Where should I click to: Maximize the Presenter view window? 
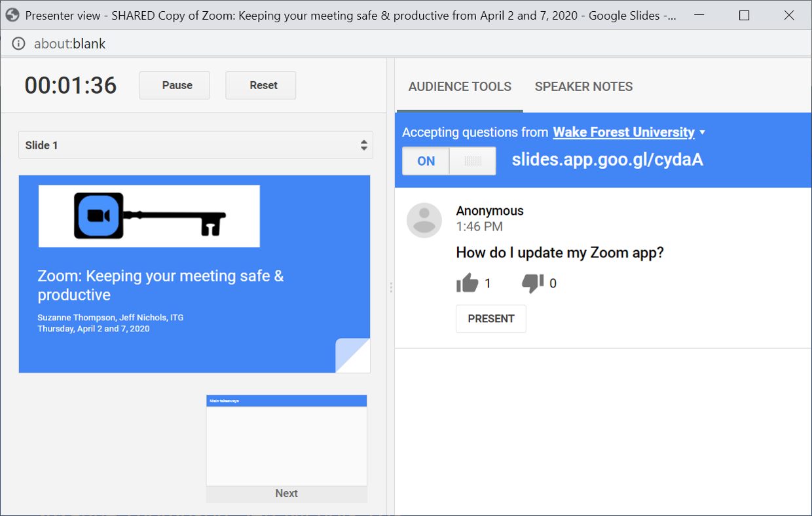click(744, 16)
